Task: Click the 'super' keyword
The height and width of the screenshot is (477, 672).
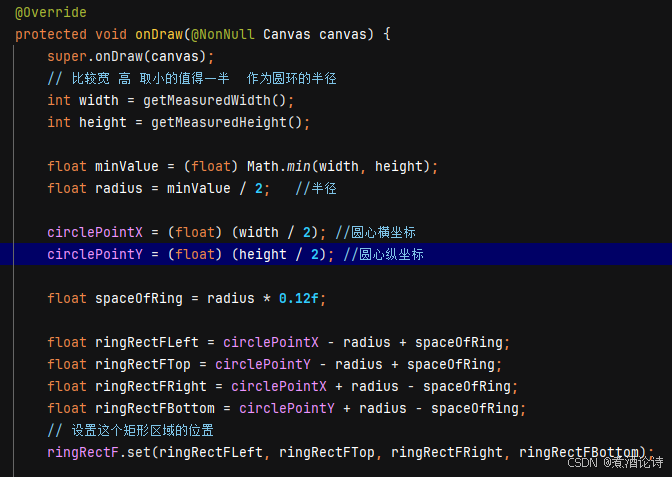Action: [67, 57]
